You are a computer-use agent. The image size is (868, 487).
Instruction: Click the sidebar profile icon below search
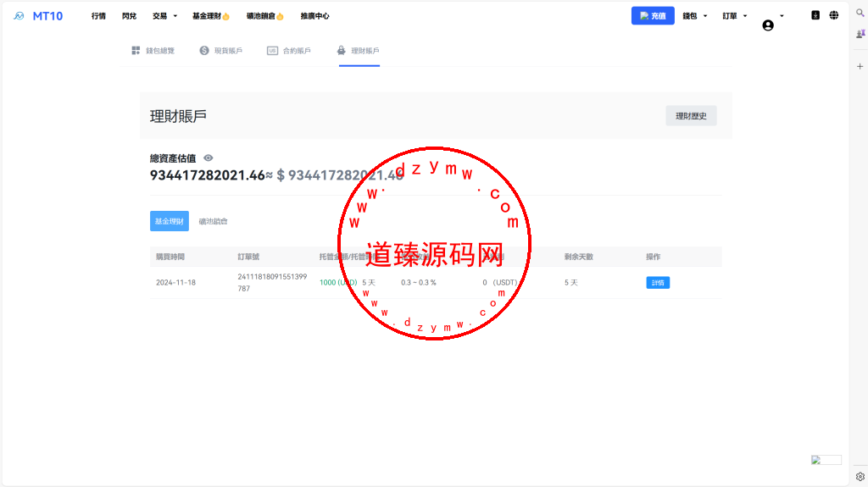pyautogui.click(x=860, y=35)
